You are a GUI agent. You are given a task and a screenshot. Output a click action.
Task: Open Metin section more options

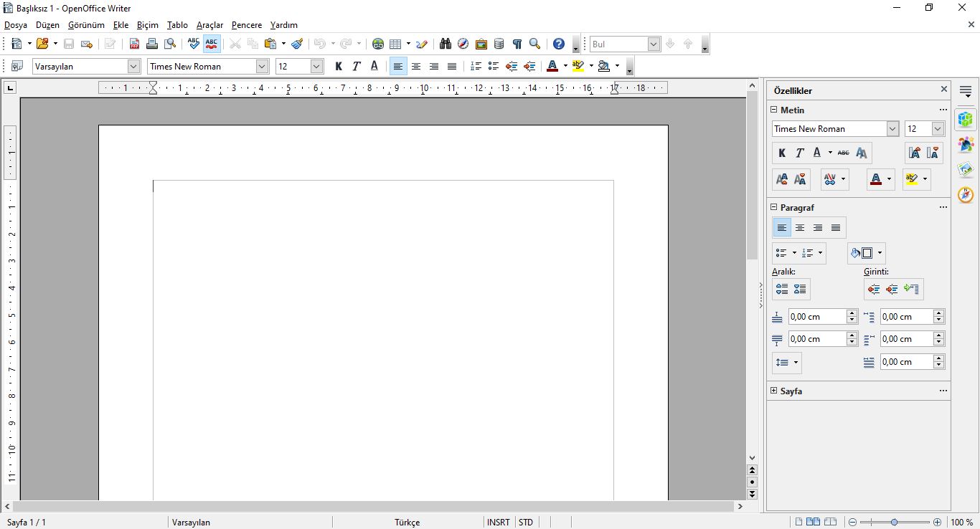click(943, 110)
